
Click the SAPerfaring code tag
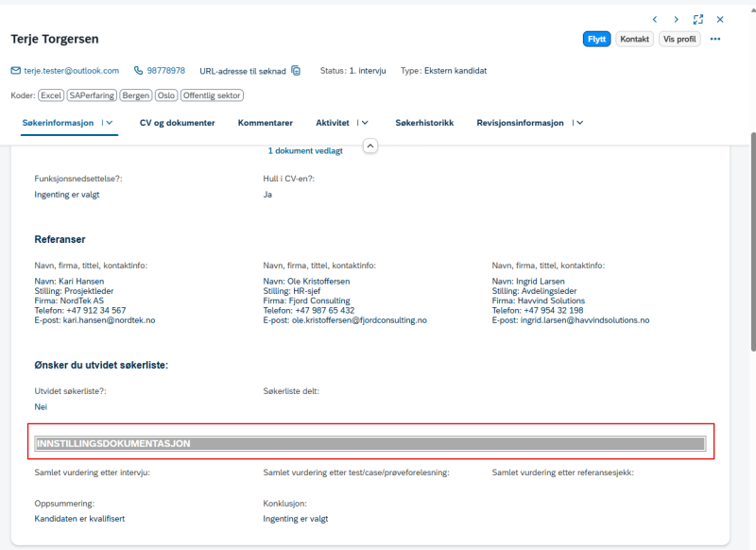click(92, 95)
